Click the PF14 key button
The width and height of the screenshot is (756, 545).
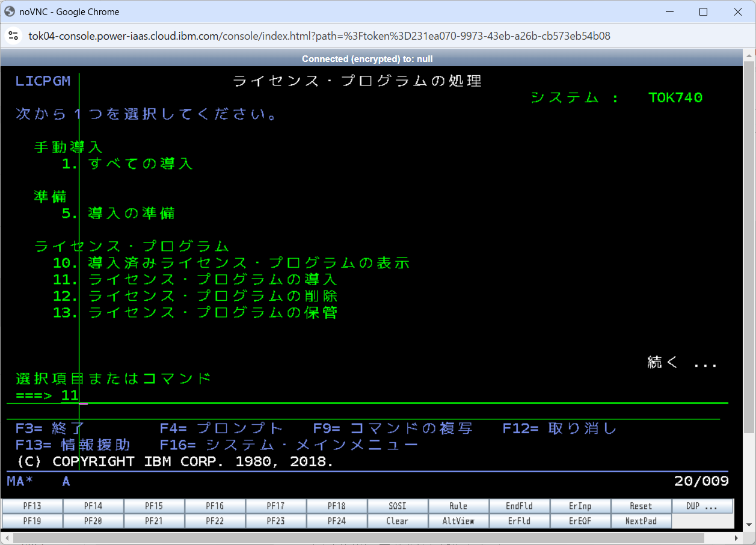tap(93, 506)
